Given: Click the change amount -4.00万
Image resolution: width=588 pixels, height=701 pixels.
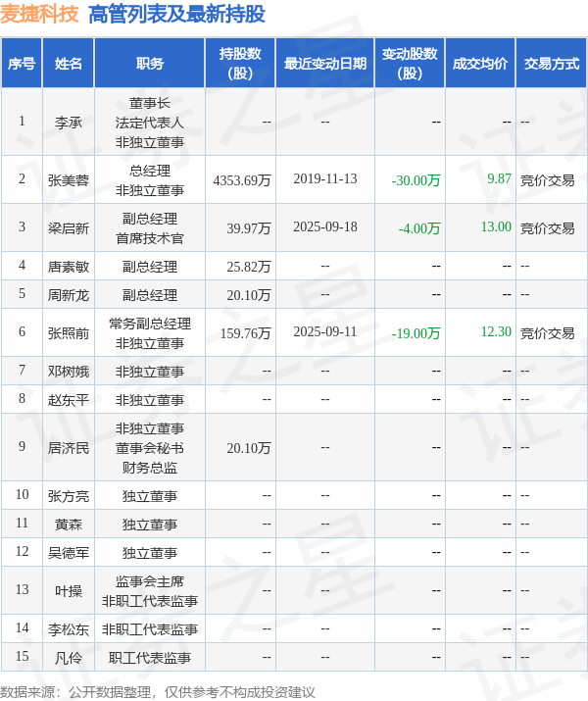Looking at the screenshot, I should pyautogui.click(x=419, y=228).
